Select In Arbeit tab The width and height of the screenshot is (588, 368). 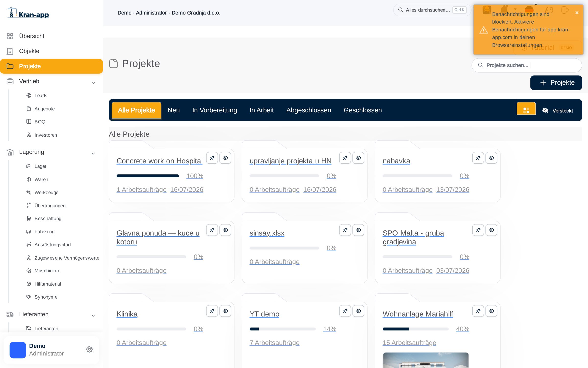click(262, 110)
